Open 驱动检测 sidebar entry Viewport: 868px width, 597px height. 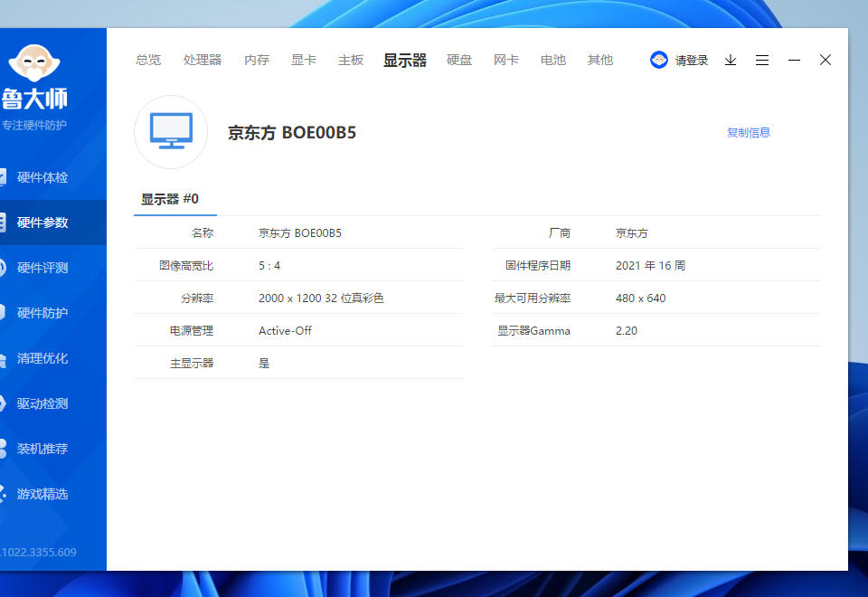point(42,403)
